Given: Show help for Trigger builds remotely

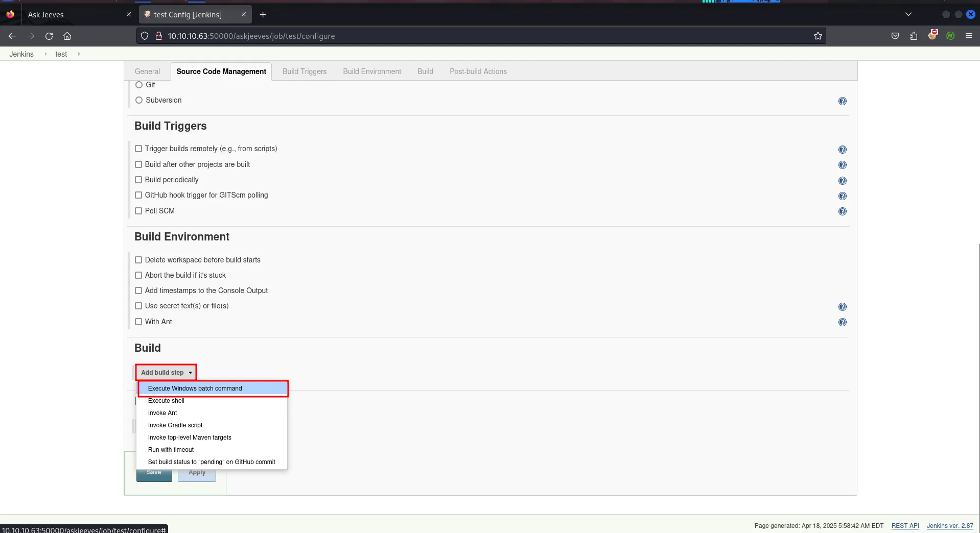Looking at the screenshot, I should (842, 150).
